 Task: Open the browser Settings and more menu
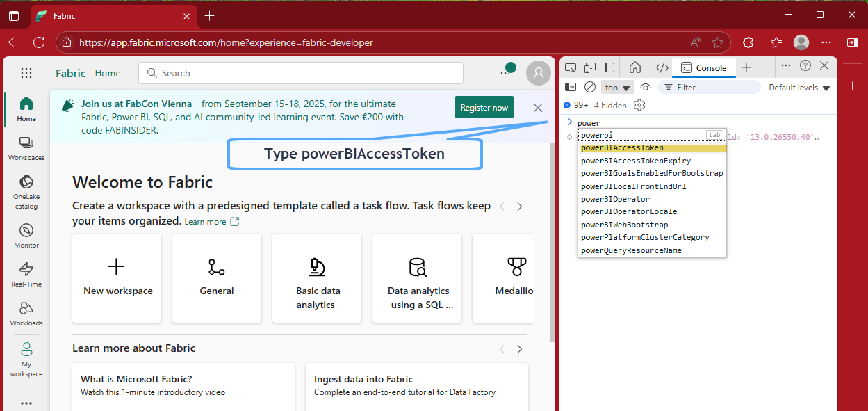827,42
